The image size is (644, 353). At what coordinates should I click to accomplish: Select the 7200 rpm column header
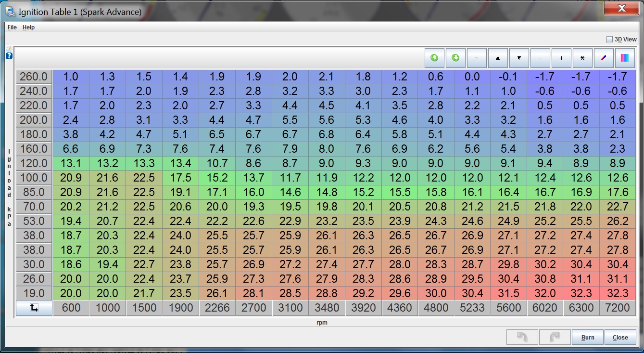618,308
